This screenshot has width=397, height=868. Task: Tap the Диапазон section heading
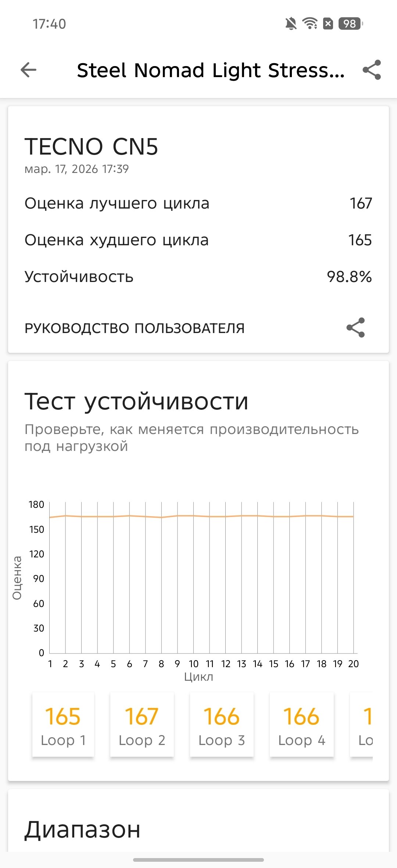point(83,829)
